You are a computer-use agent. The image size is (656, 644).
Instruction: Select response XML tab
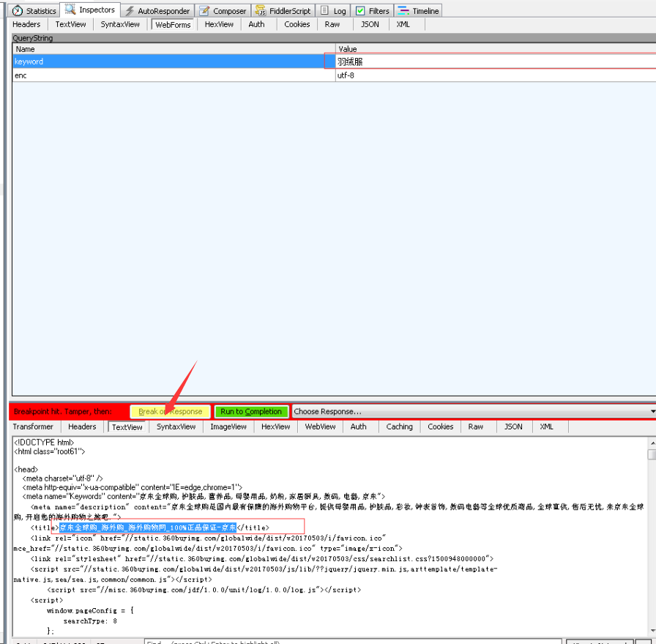tap(546, 426)
